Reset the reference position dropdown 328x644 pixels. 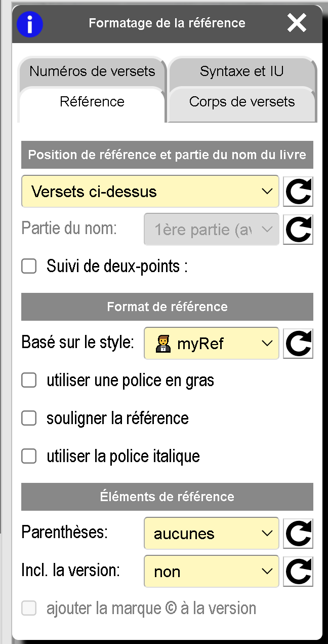click(x=298, y=192)
